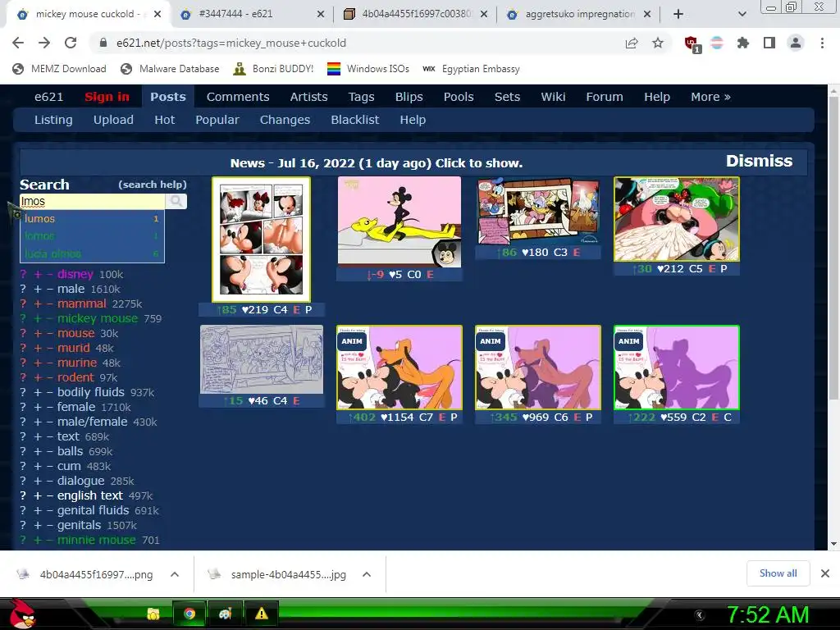
Task: Click the Angry Birds start button
Action: coord(22,614)
